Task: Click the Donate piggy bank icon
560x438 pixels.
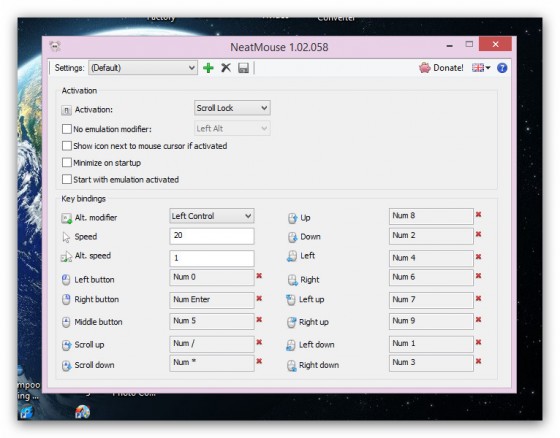Action: click(x=424, y=68)
